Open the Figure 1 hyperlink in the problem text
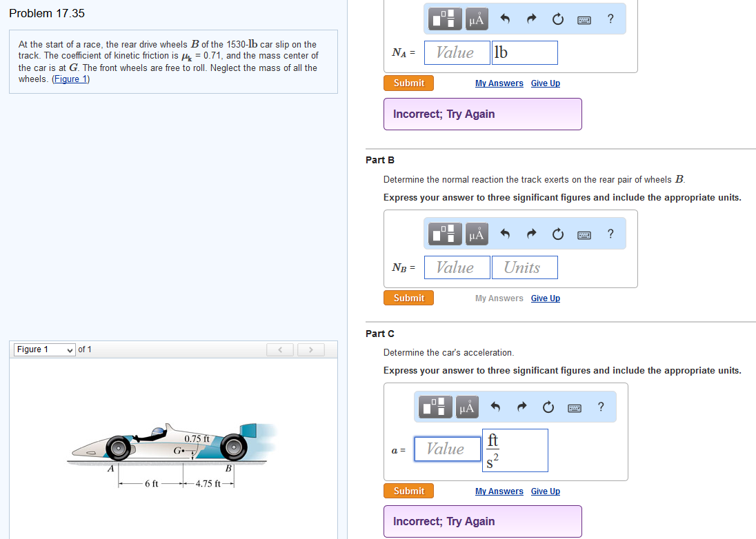This screenshot has width=756, height=539. coord(70,78)
